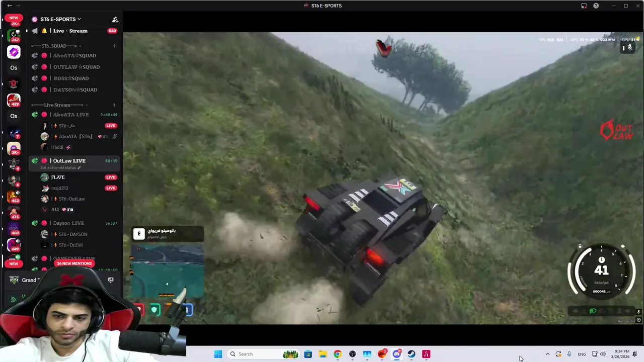Viewport: 644px width, 362px height.
Task: Open the clock showing 9:34 PM
Action: pyautogui.click(x=621, y=354)
